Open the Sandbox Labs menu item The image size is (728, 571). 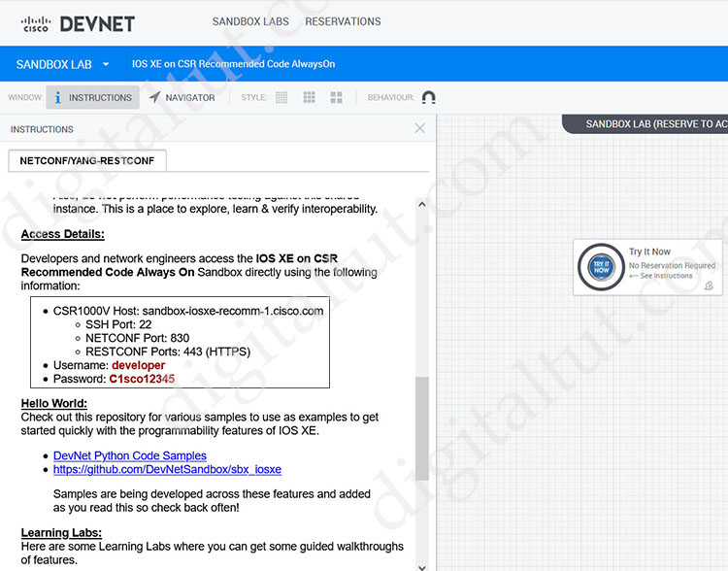[x=250, y=21]
